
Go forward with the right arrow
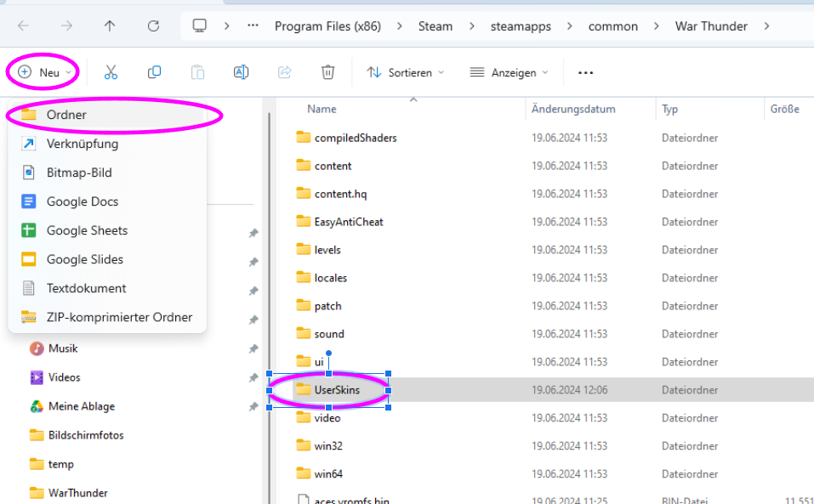(66, 26)
